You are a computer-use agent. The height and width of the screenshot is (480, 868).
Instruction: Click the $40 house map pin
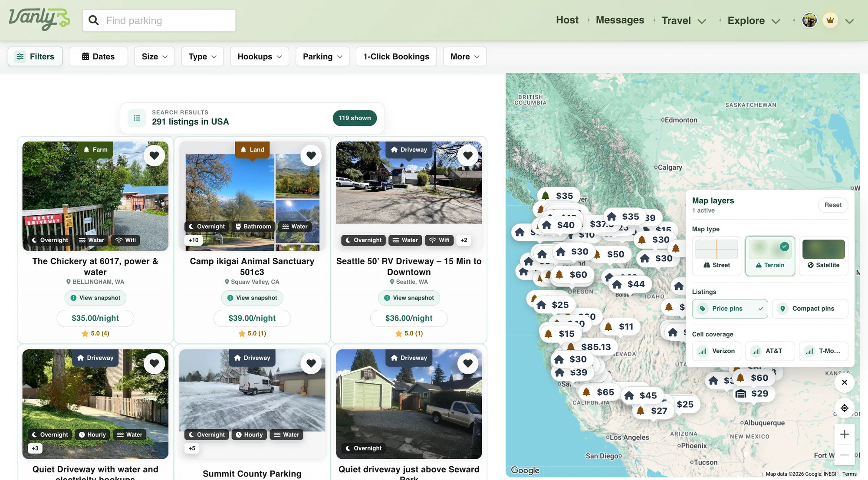point(559,225)
